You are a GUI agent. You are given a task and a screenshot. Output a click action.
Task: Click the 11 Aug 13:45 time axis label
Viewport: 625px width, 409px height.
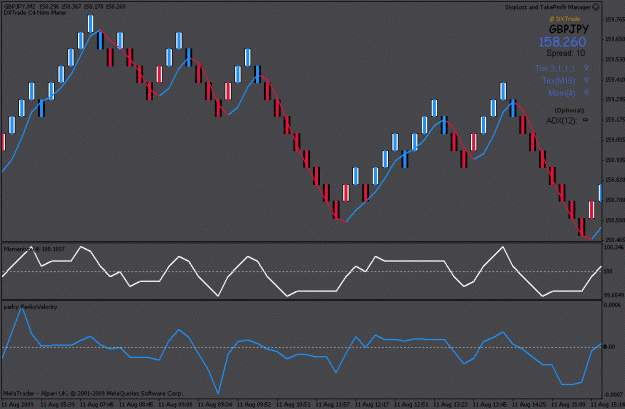coord(490,405)
